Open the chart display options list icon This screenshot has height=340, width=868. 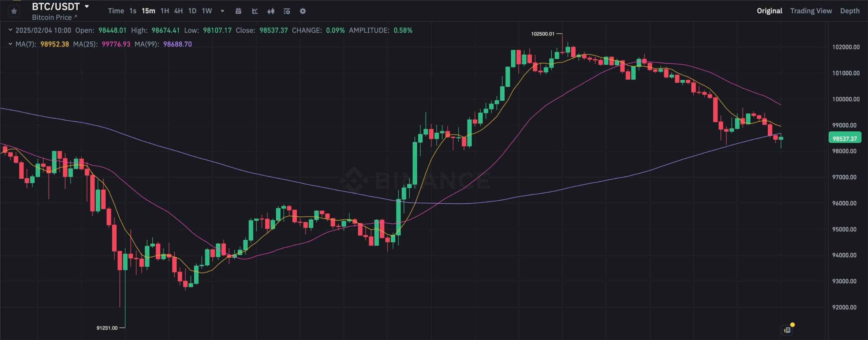287,11
